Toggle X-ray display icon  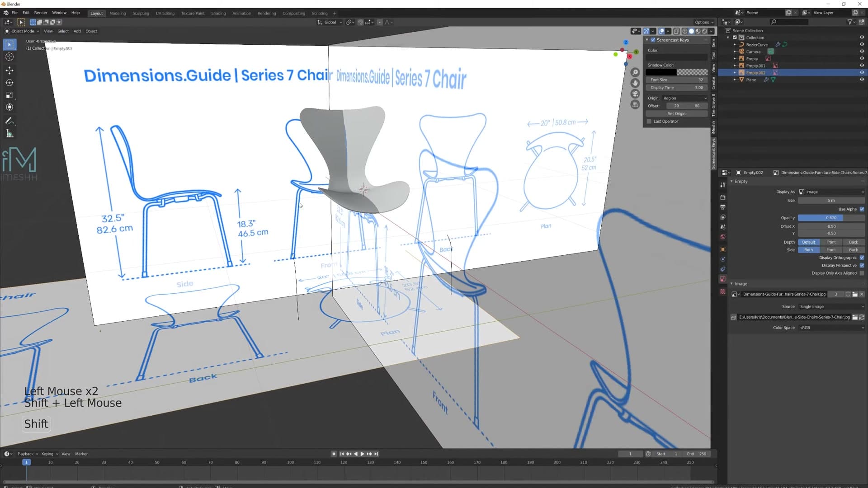pyautogui.click(x=676, y=31)
